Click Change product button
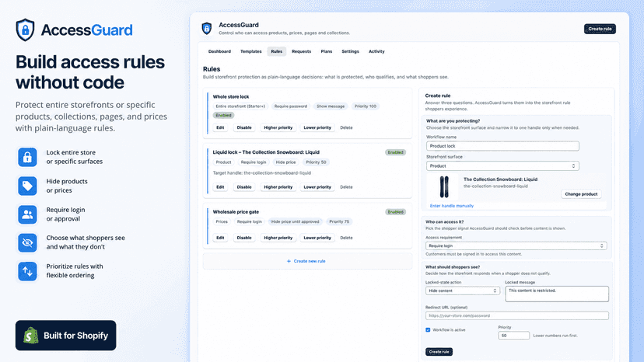The height and width of the screenshot is (362, 644). tap(581, 193)
